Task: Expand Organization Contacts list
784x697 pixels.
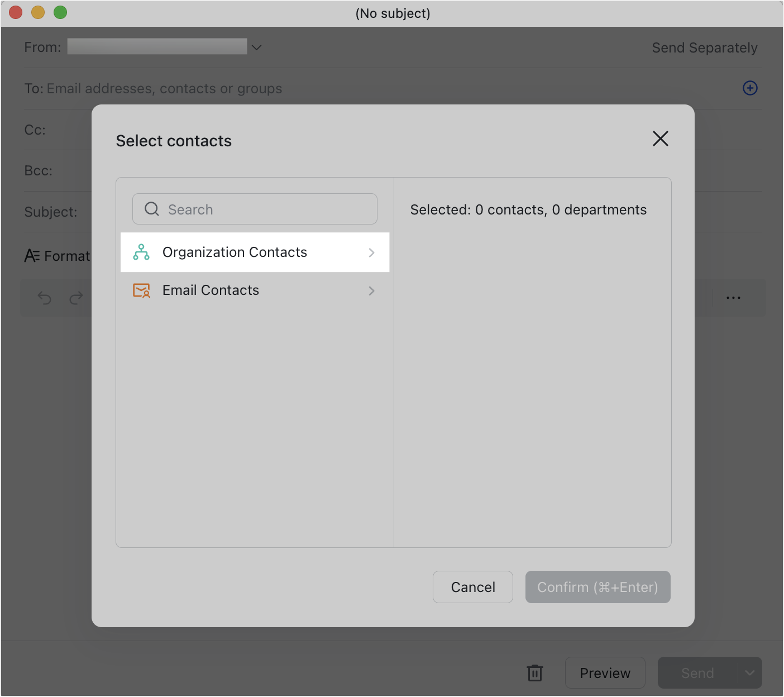Action: pos(371,252)
